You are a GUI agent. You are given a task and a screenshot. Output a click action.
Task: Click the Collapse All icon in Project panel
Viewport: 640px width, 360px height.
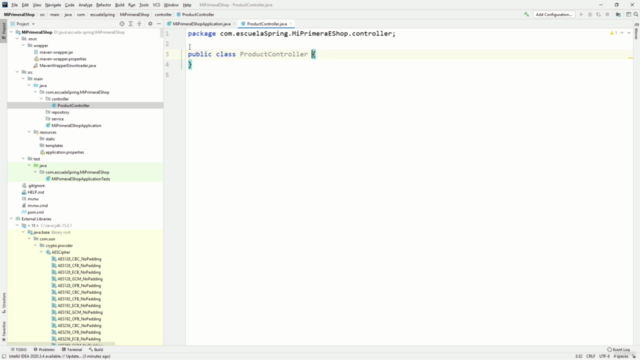click(x=139, y=24)
